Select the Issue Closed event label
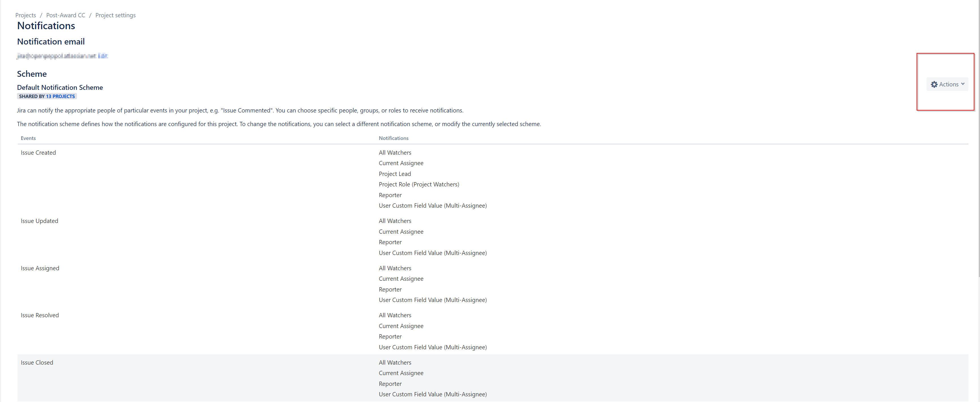The image size is (980, 402). click(37, 362)
